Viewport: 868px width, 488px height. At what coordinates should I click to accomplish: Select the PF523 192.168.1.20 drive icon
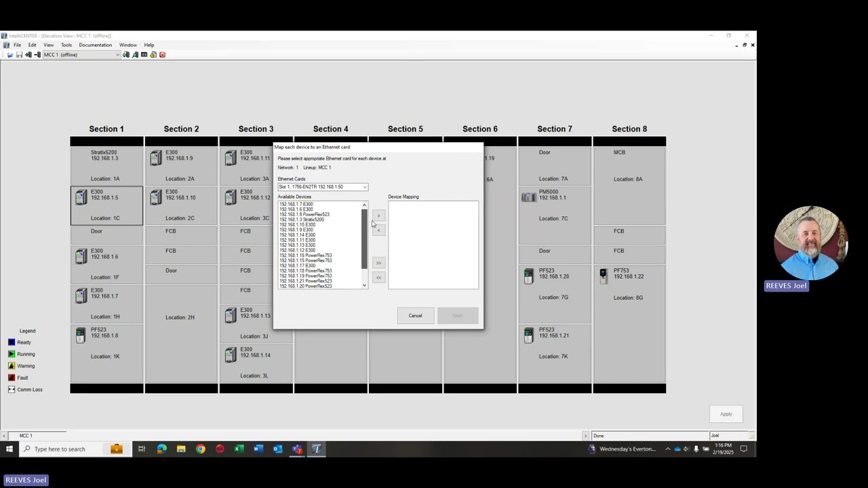(x=529, y=276)
